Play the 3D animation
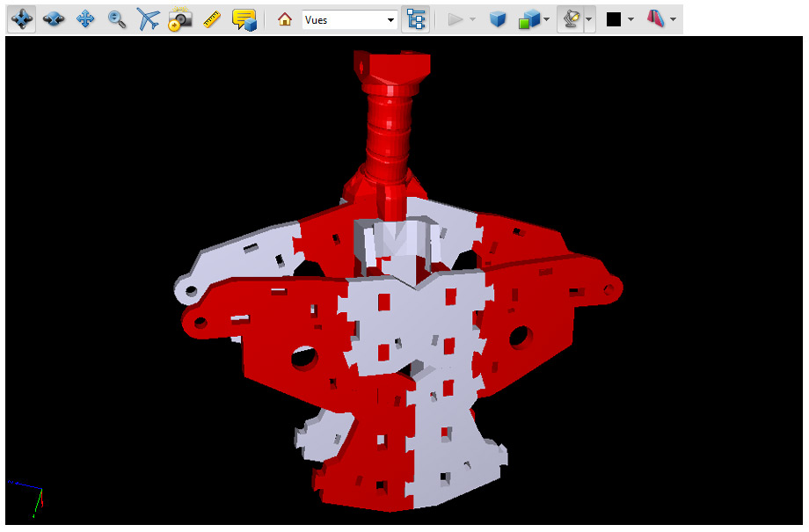The width and height of the screenshot is (809, 532). [x=455, y=19]
